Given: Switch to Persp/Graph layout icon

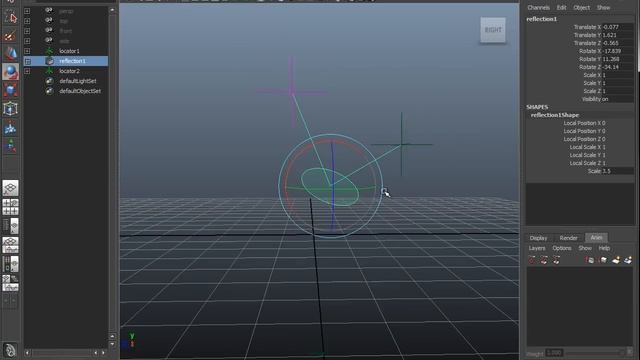Looking at the screenshot, I should 11,245.
